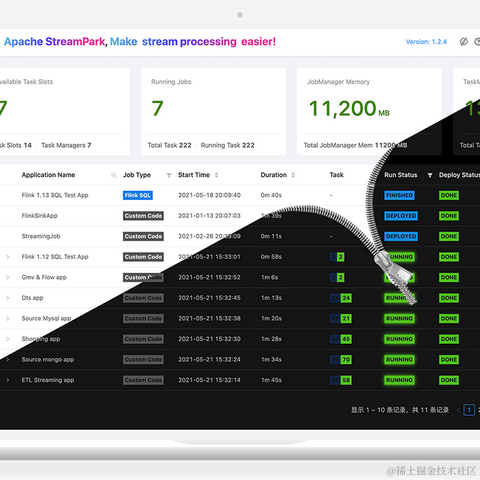480x480 pixels.
Task: Expand the Flink 1.12 SQL Test App row
Action: [x=7, y=257]
